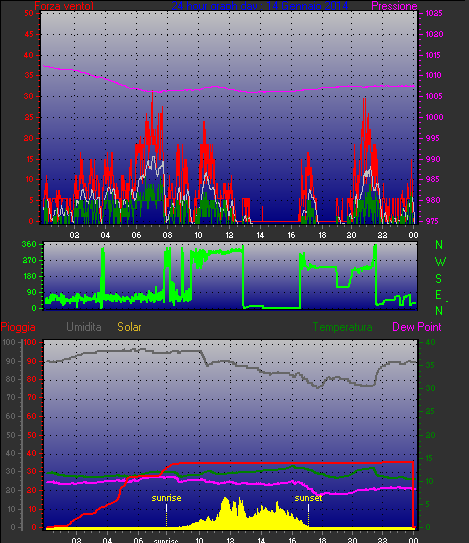469x543 pixels.
Task: Click the red '100' rain axis value
Action: click(30, 342)
